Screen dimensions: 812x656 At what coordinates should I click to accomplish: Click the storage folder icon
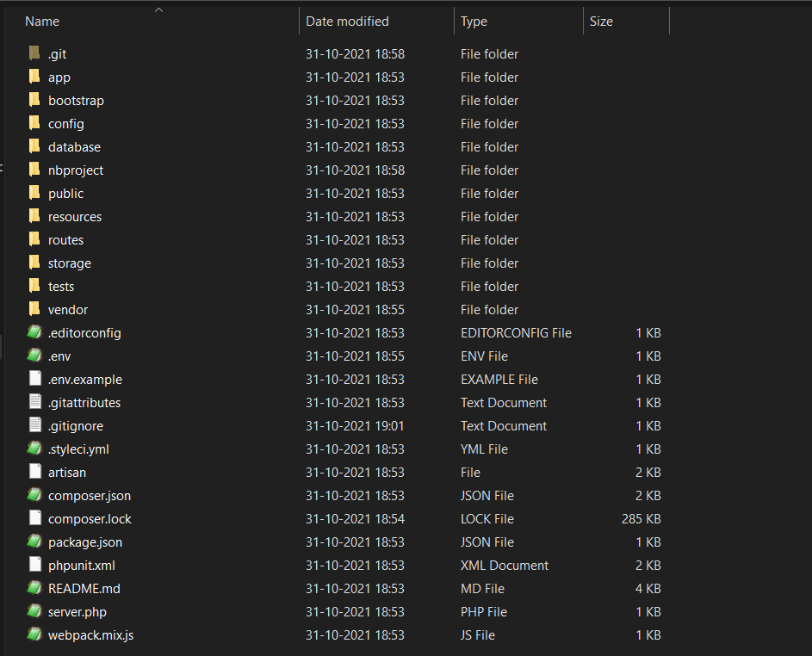coord(34,263)
